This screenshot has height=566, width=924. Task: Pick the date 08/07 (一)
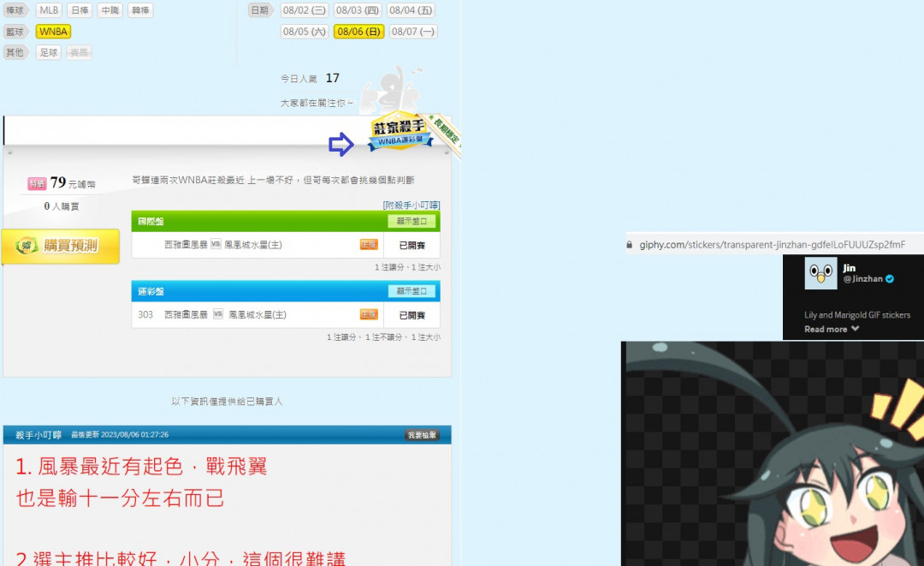(412, 32)
